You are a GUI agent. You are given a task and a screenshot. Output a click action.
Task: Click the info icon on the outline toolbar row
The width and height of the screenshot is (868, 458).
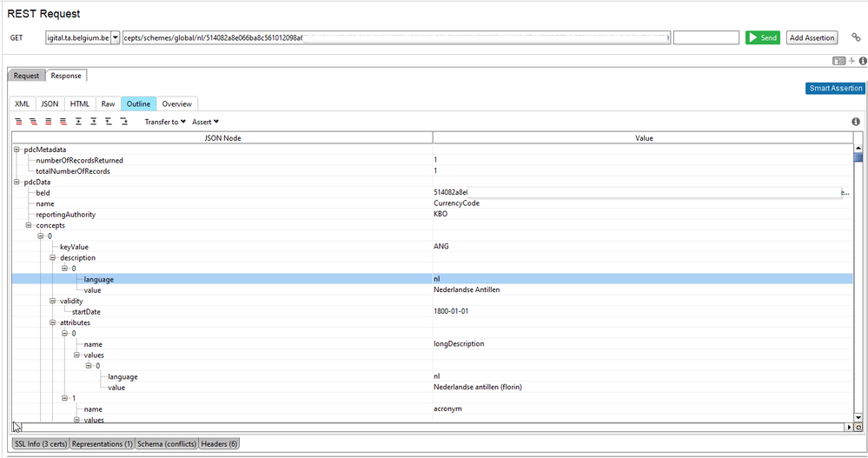(856, 122)
